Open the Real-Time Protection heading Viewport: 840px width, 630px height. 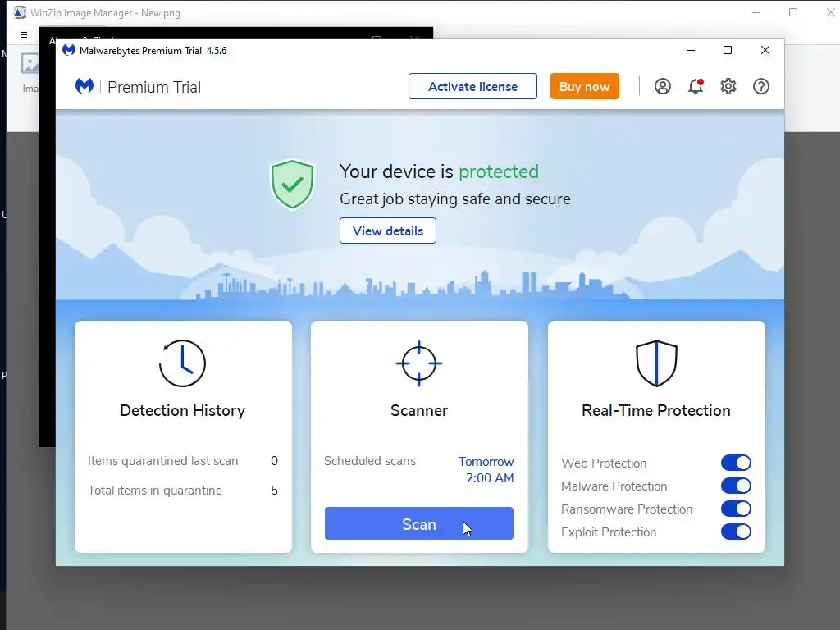coord(656,410)
